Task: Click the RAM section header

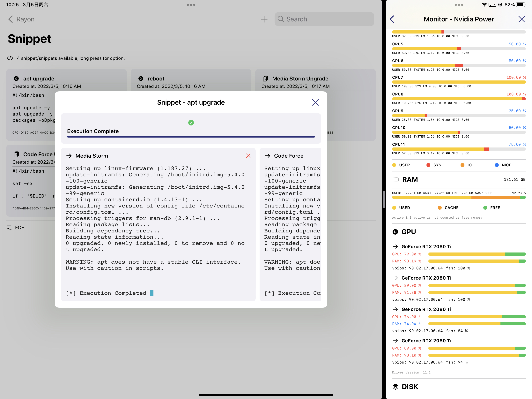Action: click(x=410, y=179)
